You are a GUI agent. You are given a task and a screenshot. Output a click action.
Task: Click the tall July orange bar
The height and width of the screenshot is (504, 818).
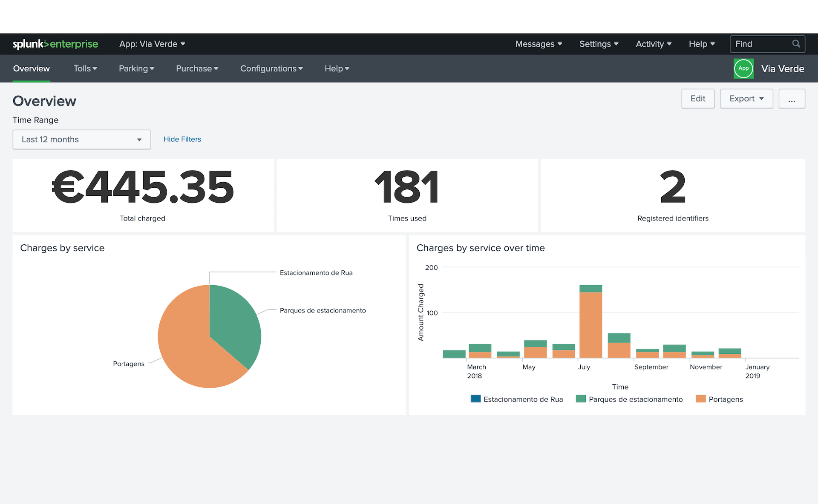pyautogui.click(x=590, y=325)
